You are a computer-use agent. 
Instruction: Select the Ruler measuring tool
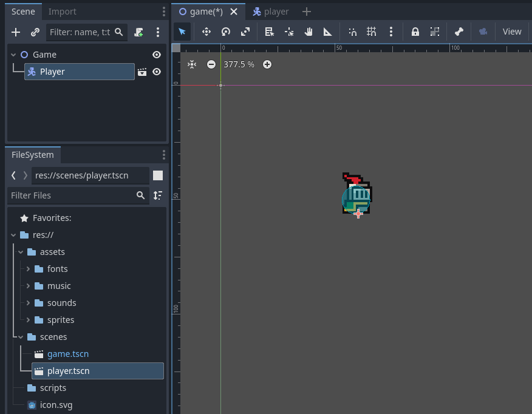coord(328,32)
